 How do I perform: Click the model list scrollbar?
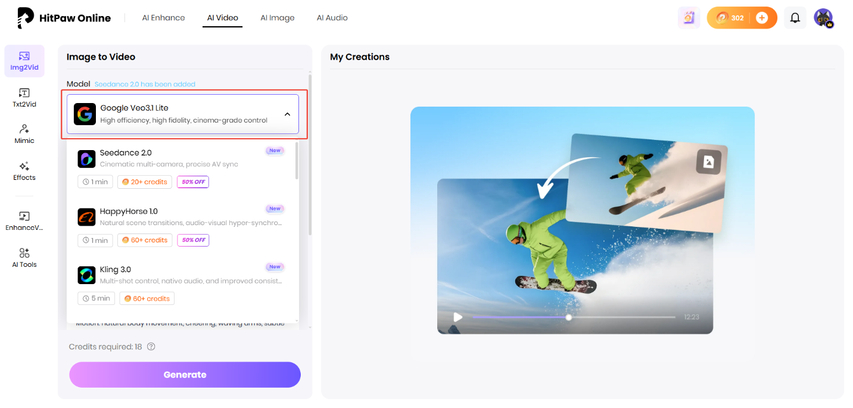coord(296,160)
